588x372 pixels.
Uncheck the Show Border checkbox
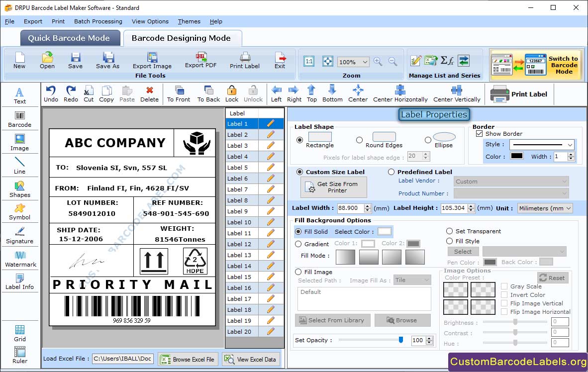[479, 133]
